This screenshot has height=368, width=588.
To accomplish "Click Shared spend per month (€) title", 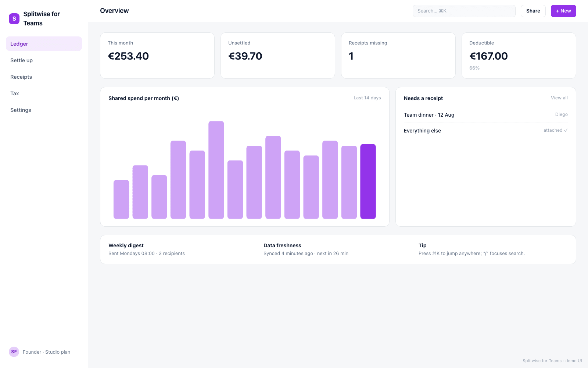I will 144,98.
